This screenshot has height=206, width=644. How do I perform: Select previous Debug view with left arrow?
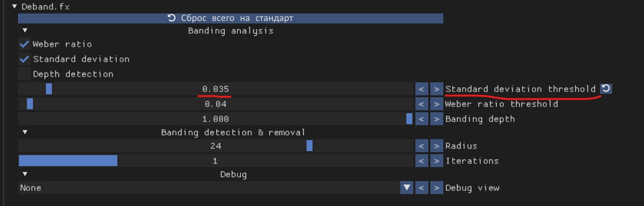(421, 188)
